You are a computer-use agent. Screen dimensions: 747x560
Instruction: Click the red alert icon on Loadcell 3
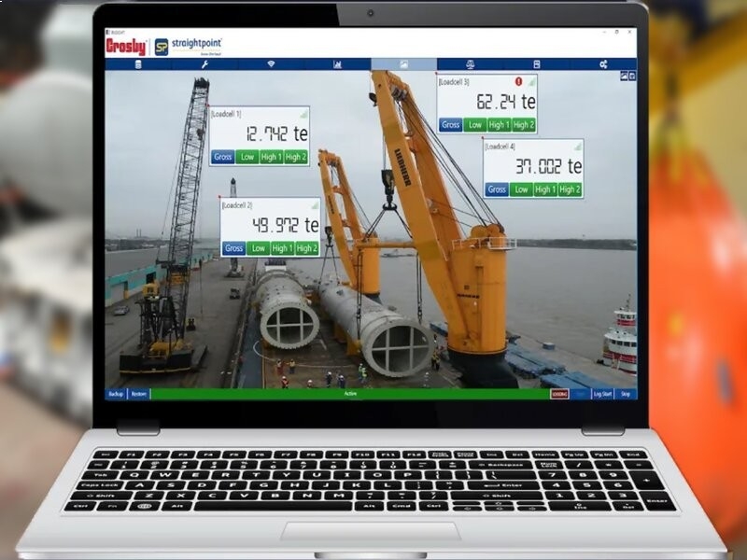(520, 82)
